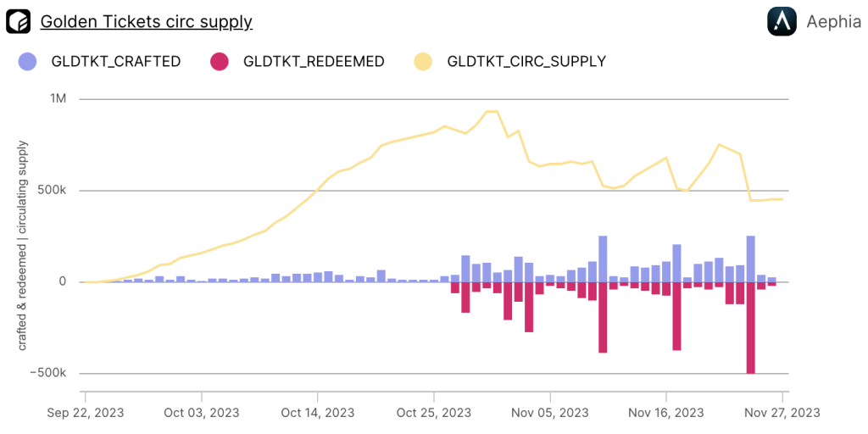Toggle the GLDTKT_CIRC_SUPPLY yellow legend dot

[423, 61]
